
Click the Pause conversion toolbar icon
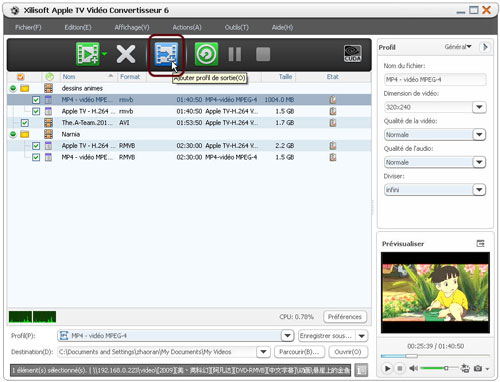235,54
